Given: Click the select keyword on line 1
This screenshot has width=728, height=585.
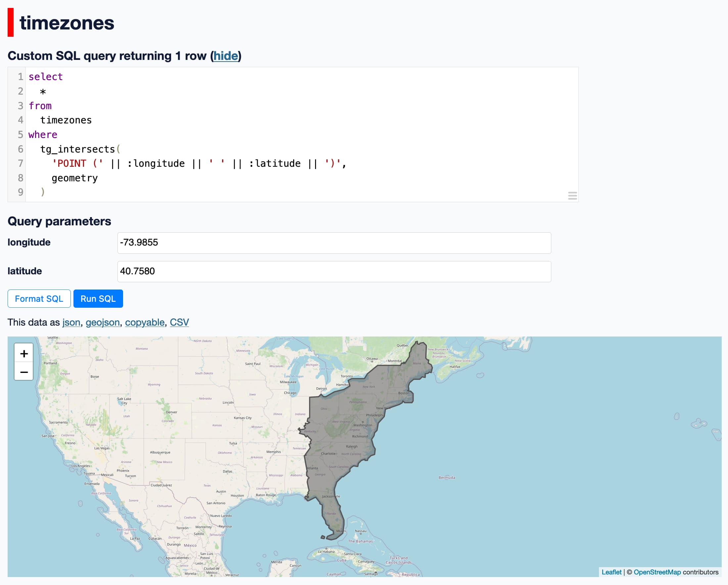Looking at the screenshot, I should (46, 77).
